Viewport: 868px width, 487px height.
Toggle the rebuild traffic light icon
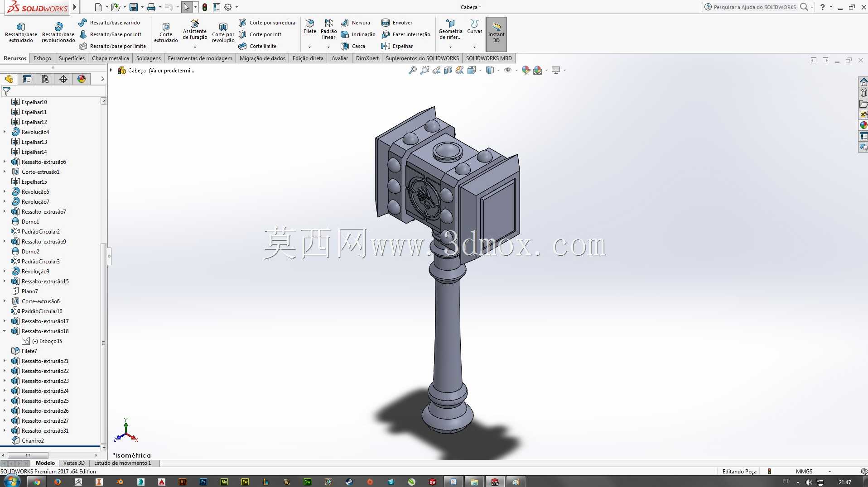[x=205, y=7]
